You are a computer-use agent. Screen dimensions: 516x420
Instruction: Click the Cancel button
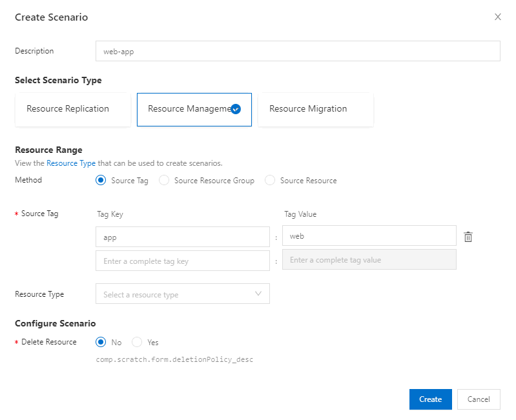(x=479, y=399)
